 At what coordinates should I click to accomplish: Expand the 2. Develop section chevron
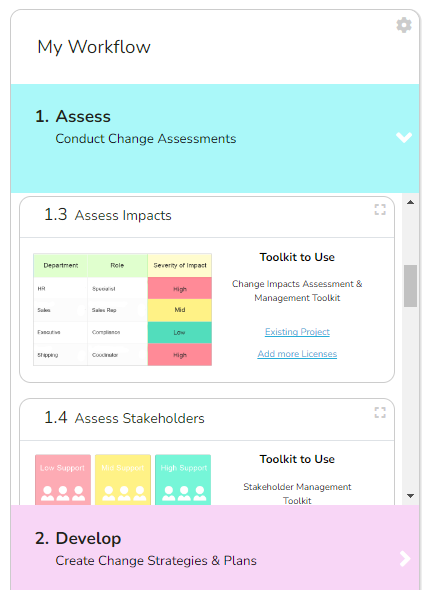405,559
